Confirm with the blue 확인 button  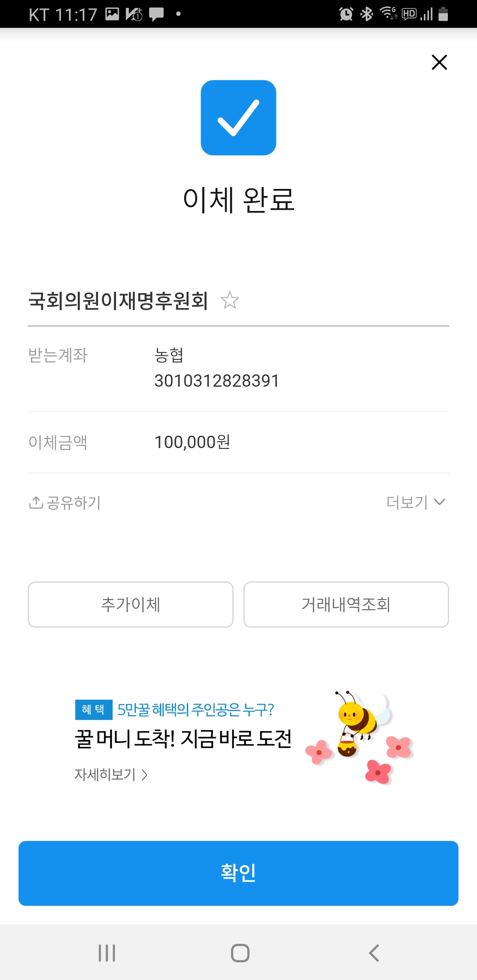(238, 873)
